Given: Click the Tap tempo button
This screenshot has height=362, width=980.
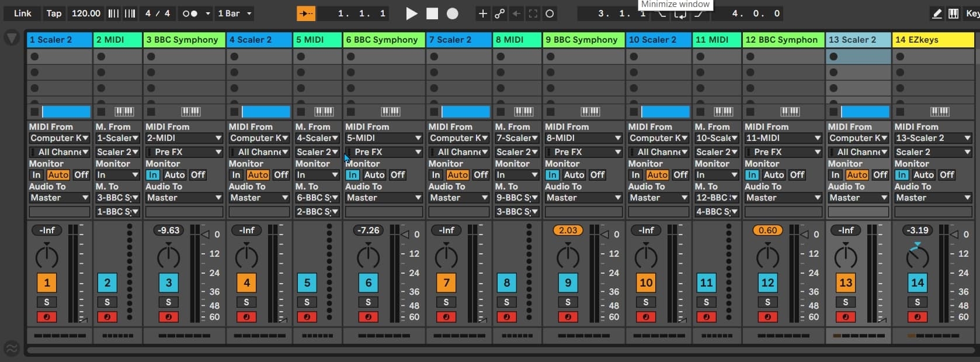Looking at the screenshot, I should coord(54,13).
